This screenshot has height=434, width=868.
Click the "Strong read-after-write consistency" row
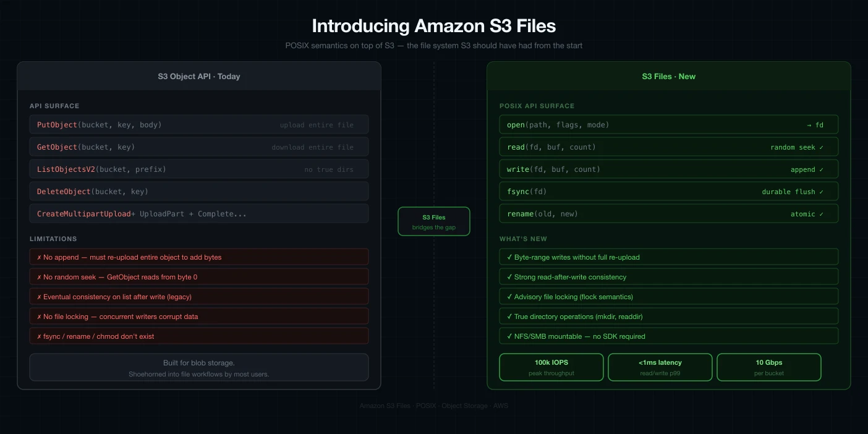pos(669,277)
